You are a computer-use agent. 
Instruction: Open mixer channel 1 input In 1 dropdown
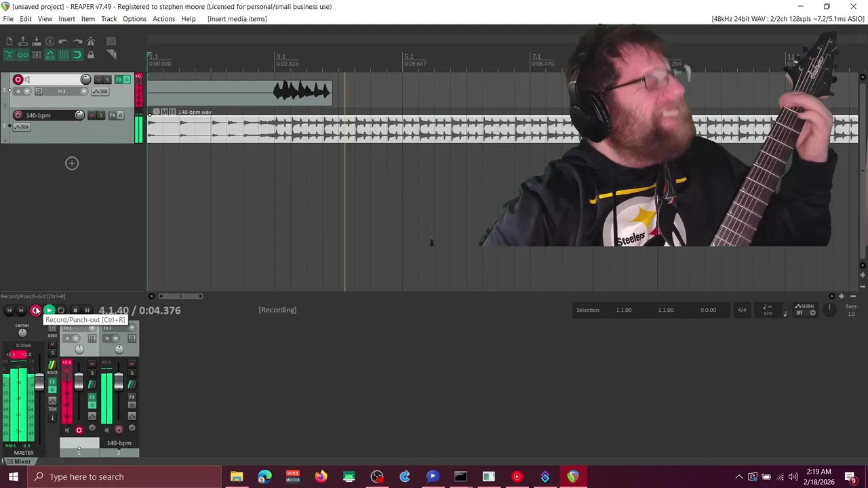(x=79, y=328)
